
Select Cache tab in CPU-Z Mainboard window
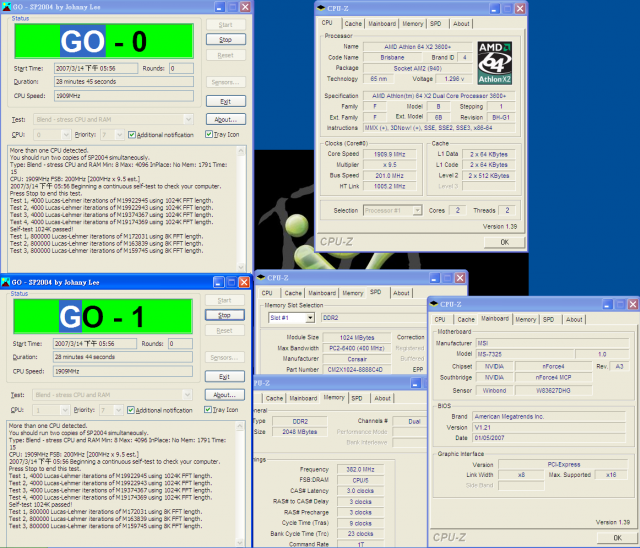coord(466,319)
